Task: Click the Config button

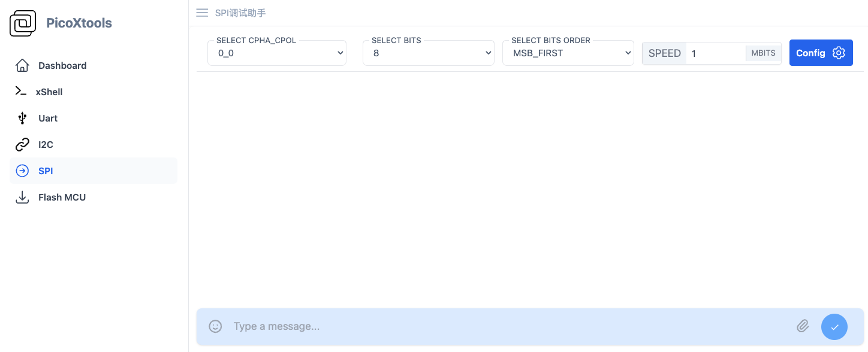Action: (821, 53)
